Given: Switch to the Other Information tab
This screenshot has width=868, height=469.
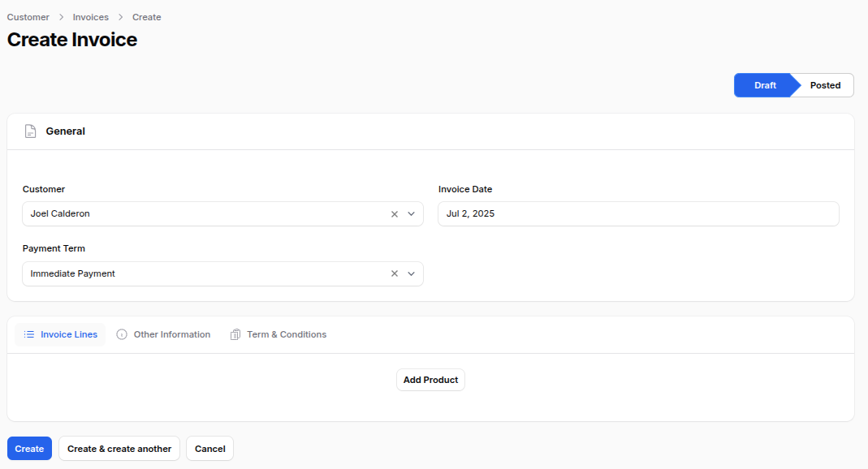Looking at the screenshot, I should pyautogui.click(x=163, y=334).
